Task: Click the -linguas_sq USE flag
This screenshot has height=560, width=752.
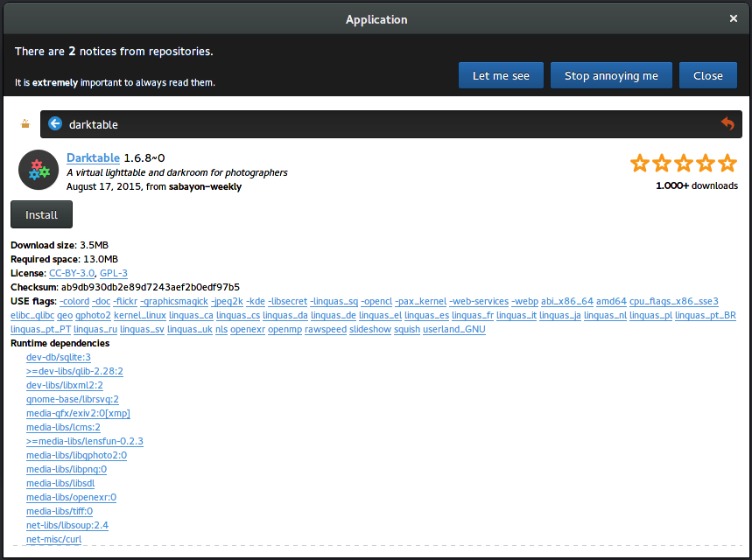Action: [x=334, y=302]
